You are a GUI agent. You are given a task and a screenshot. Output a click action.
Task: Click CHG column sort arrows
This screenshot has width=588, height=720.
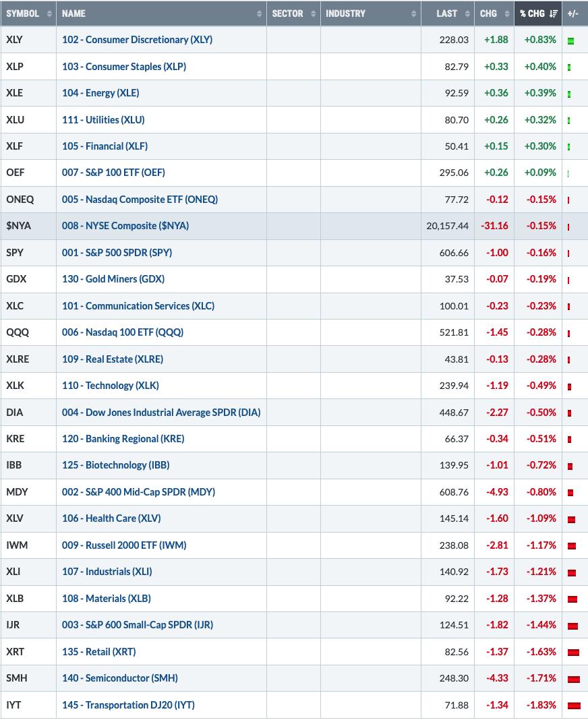(x=506, y=13)
